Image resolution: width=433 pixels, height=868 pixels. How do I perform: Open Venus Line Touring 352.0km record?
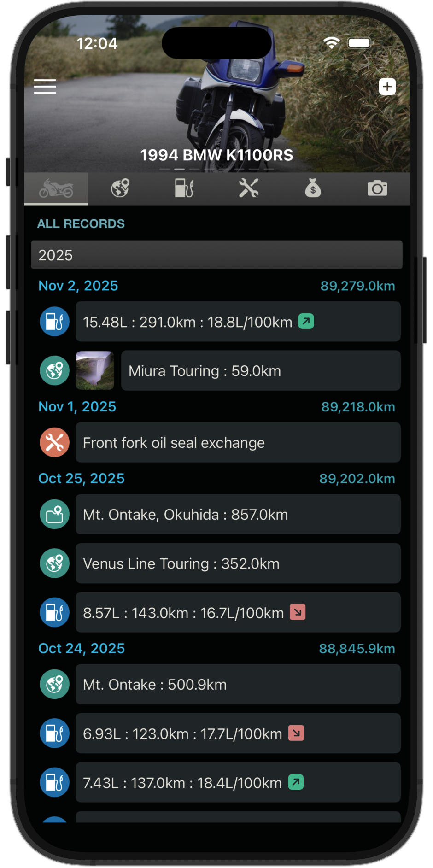click(238, 563)
